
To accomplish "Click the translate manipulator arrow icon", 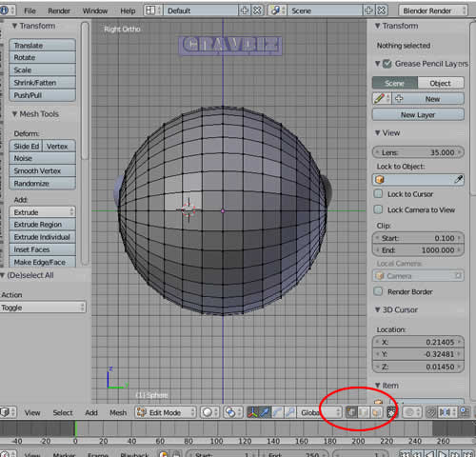I will pos(265,412).
